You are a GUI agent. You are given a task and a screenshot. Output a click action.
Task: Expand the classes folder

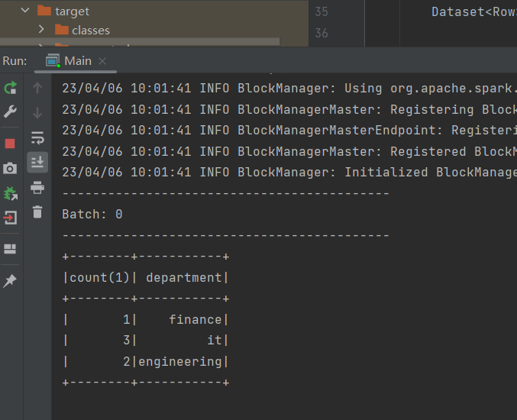click(x=41, y=30)
